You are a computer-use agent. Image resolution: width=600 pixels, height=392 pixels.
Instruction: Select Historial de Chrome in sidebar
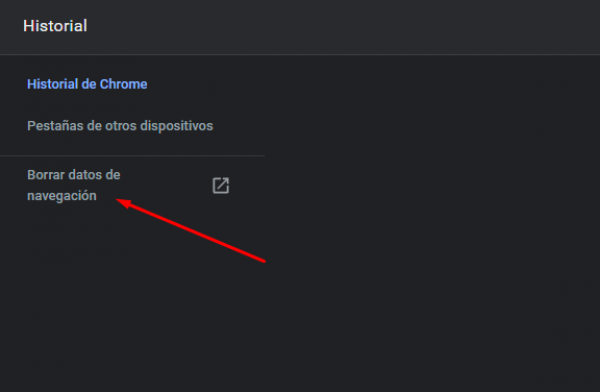87,84
